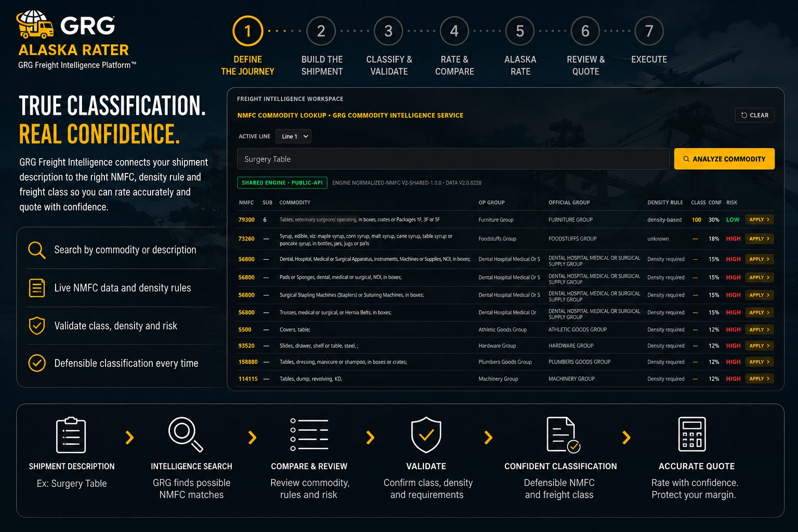This screenshot has width=798, height=532.
Task: Click the document icon beside Live NMFC data
Action: coord(37,288)
